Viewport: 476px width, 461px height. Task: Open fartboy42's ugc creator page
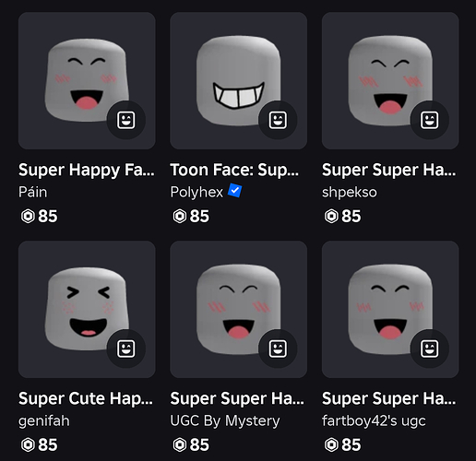click(x=374, y=421)
